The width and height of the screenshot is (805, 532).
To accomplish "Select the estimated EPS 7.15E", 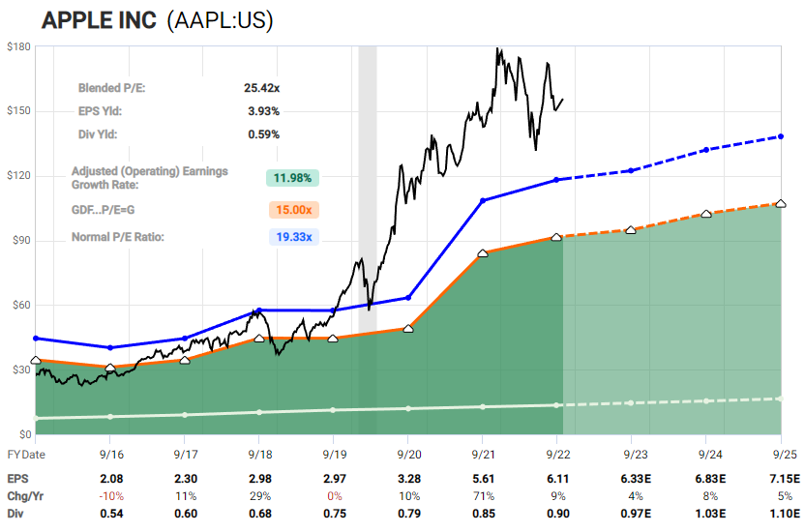I will pyautogui.click(x=785, y=479).
